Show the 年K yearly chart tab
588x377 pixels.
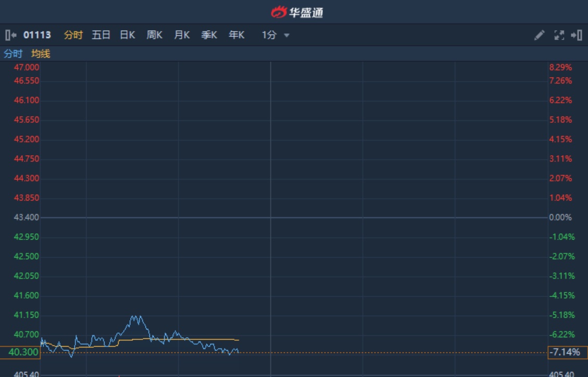[236, 35]
